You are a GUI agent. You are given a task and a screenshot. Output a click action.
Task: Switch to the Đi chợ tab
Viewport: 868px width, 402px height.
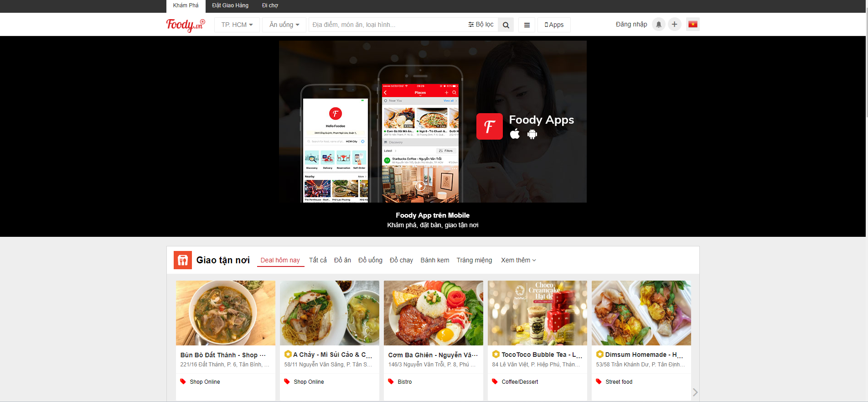pos(270,5)
